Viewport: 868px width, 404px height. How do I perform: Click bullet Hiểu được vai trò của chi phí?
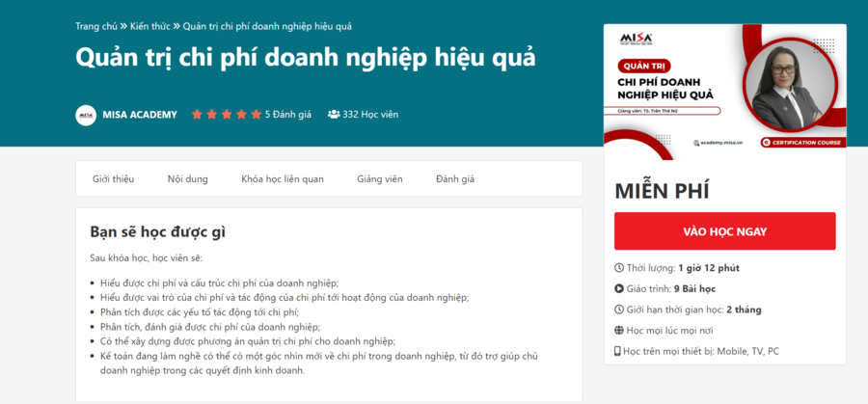point(285,297)
